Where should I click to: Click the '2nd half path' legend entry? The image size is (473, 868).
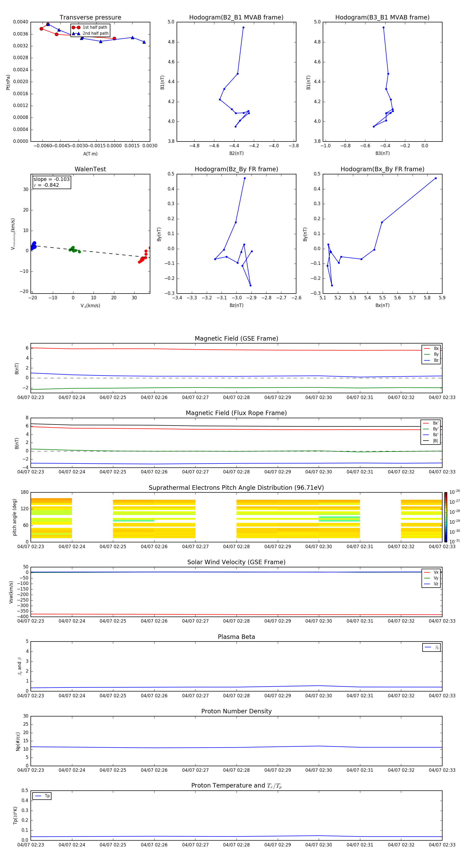click(90, 33)
